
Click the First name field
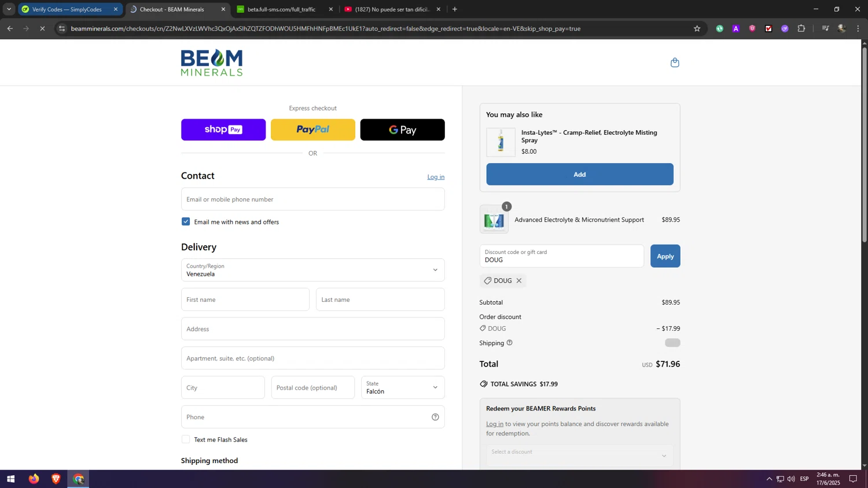[x=245, y=300]
